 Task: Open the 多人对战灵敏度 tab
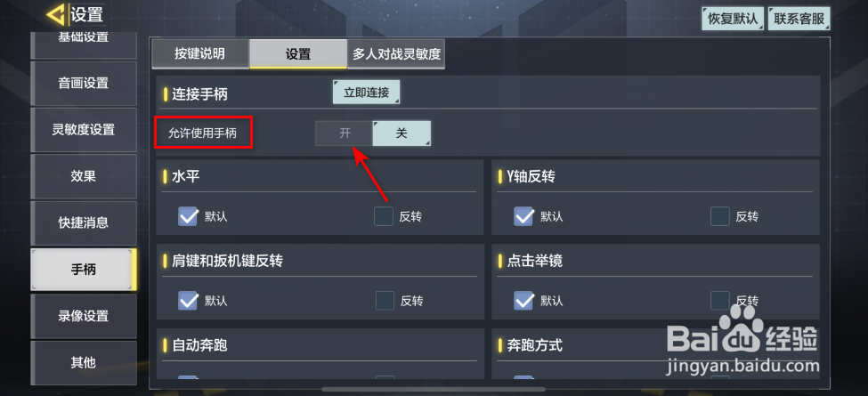click(x=396, y=53)
